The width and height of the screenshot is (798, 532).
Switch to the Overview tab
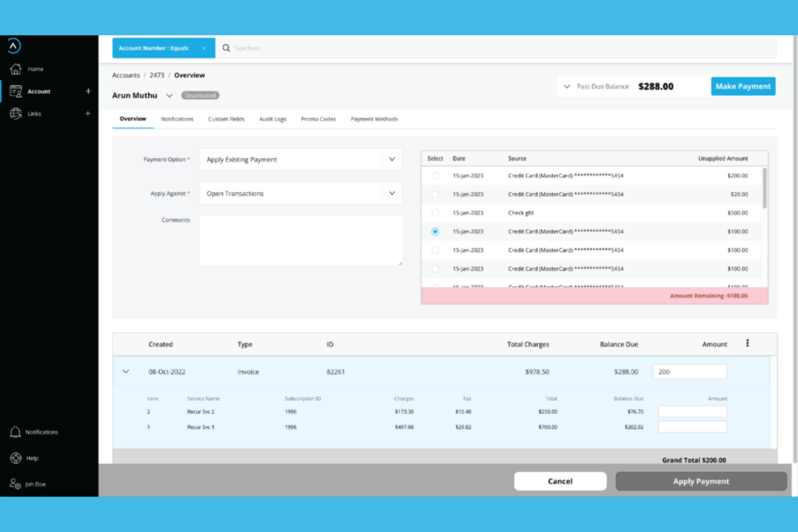(x=133, y=119)
